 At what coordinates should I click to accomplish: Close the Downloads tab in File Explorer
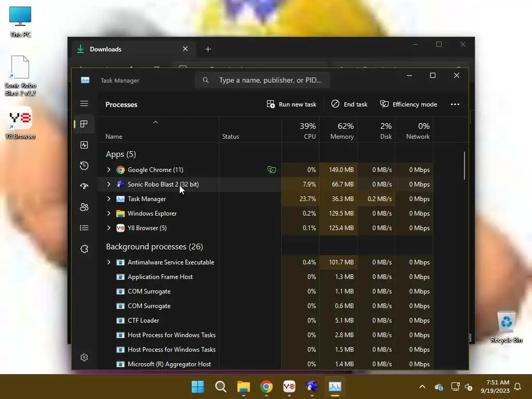[x=185, y=49]
